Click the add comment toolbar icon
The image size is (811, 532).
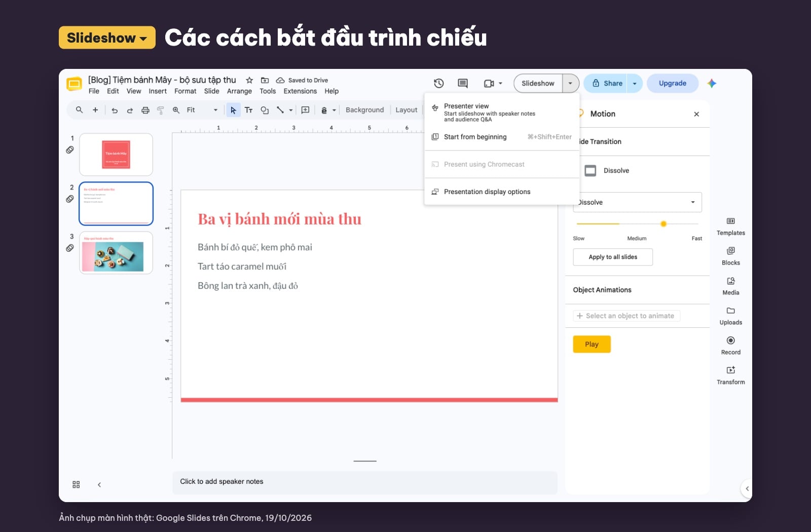point(305,110)
